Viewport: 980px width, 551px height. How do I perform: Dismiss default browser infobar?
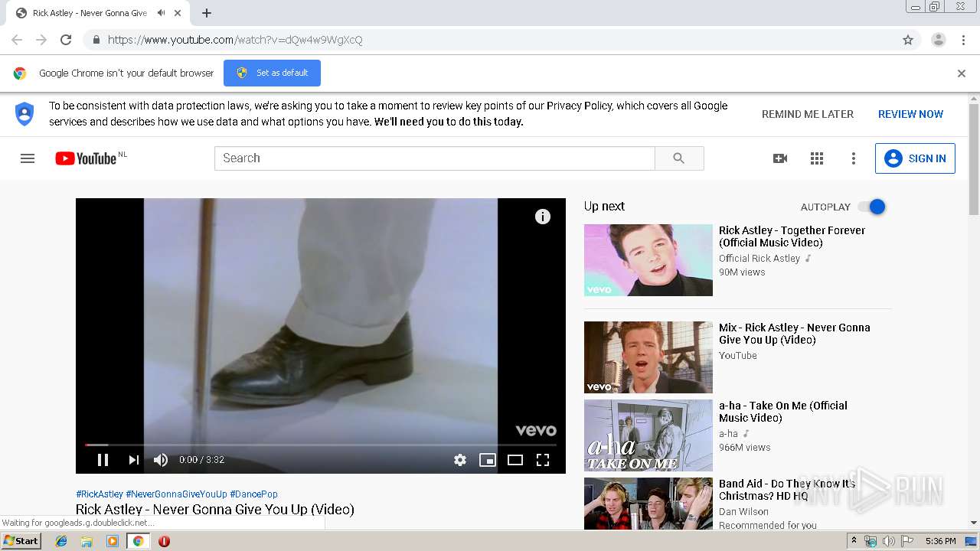(x=962, y=73)
